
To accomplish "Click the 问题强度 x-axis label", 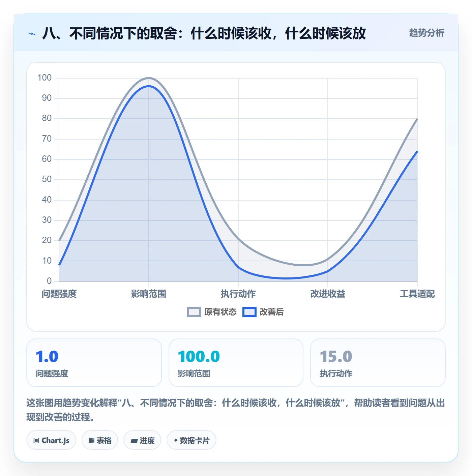I will (59, 294).
